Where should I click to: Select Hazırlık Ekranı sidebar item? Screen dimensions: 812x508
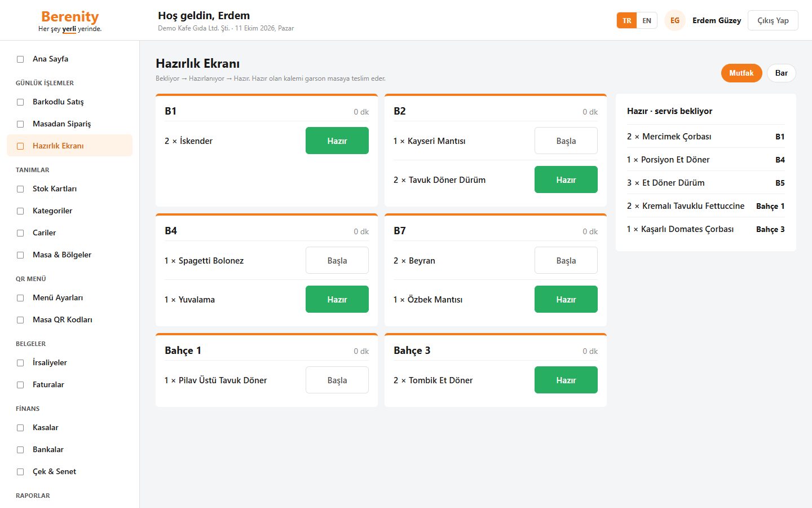click(69, 146)
